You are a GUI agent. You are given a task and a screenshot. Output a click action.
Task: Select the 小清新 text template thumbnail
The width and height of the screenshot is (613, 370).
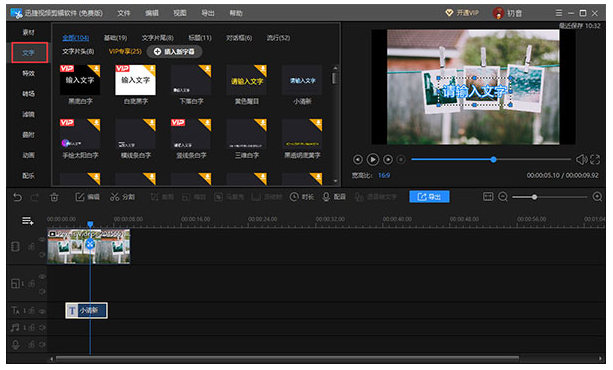tap(302, 80)
